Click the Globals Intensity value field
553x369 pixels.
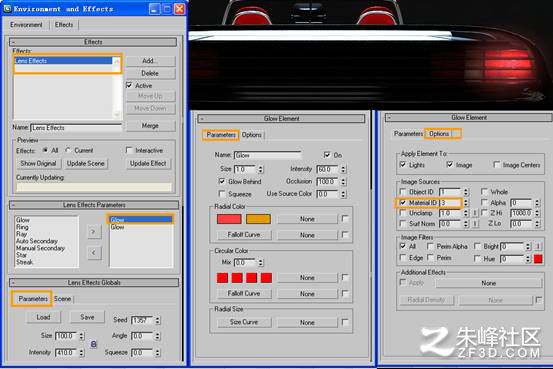[x=67, y=352]
